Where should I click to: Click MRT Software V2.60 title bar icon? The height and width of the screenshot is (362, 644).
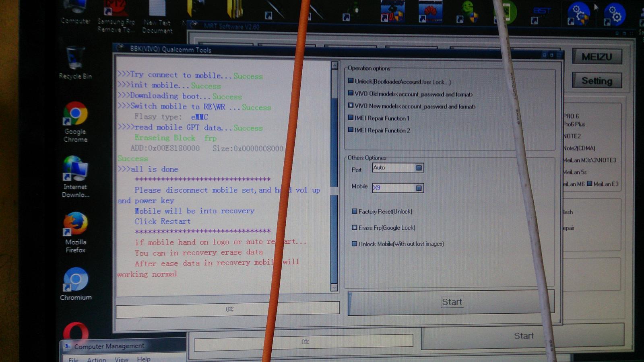[x=194, y=25]
